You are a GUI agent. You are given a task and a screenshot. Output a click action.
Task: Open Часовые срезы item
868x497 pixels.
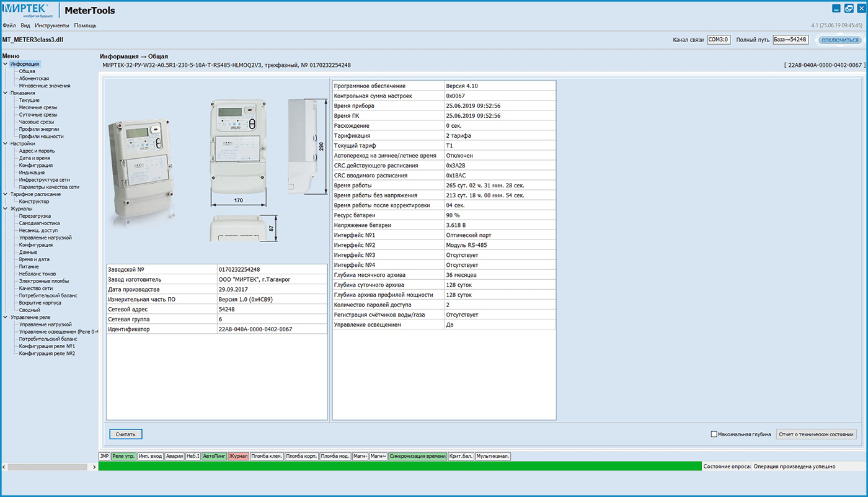pyautogui.click(x=36, y=122)
